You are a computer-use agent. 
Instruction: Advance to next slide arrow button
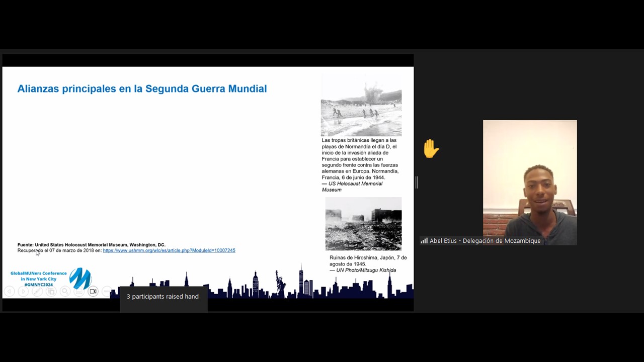(x=23, y=291)
